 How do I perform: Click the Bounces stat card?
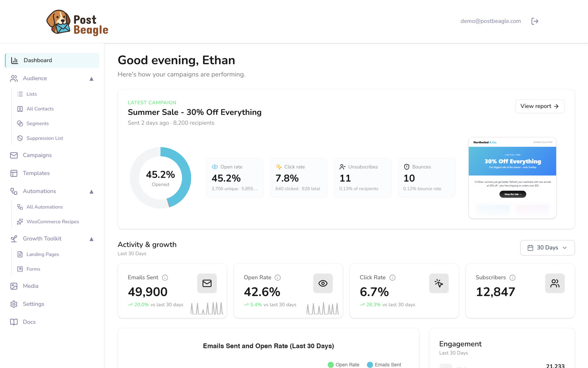point(427,178)
